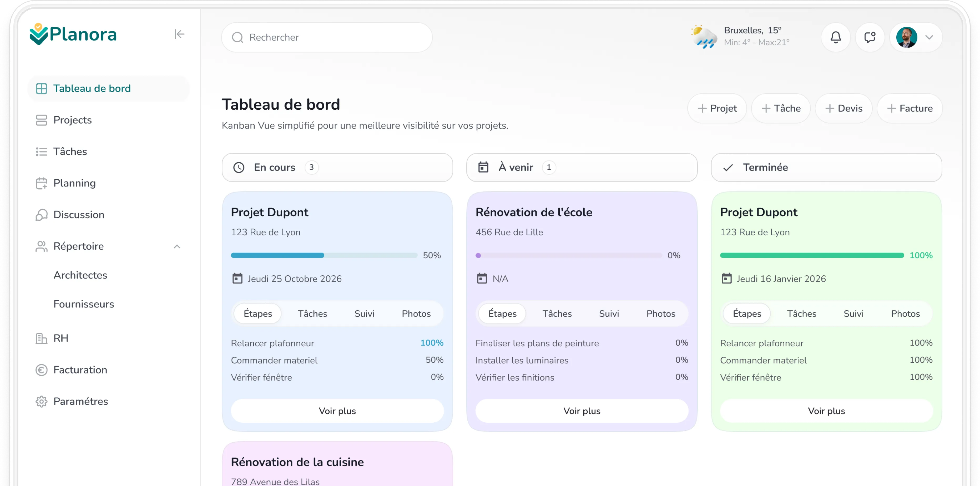Open Planning from the sidebar calendar icon
Screen dimensions: 980x486
pyautogui.click(x=41, y=183)
